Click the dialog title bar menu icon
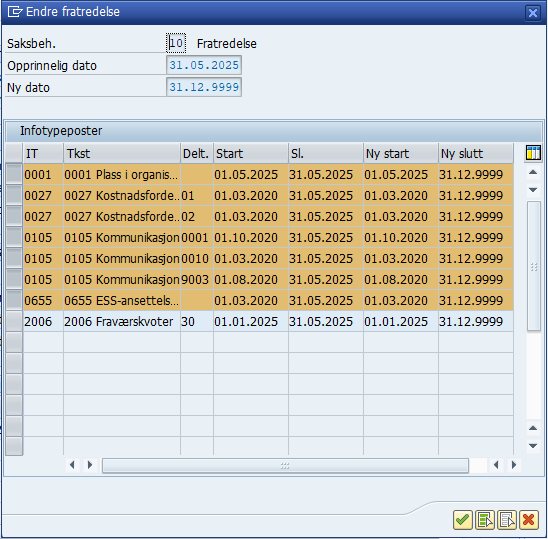 tap(15, 12)
